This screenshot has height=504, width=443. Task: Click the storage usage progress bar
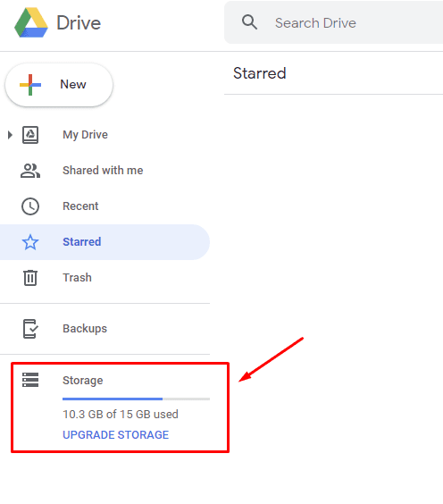coord(137,399)
